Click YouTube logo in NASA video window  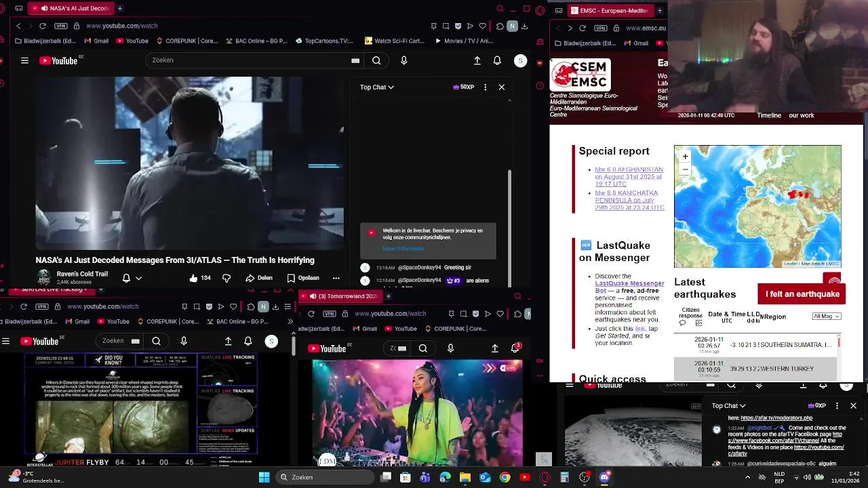tap(58, 60)
